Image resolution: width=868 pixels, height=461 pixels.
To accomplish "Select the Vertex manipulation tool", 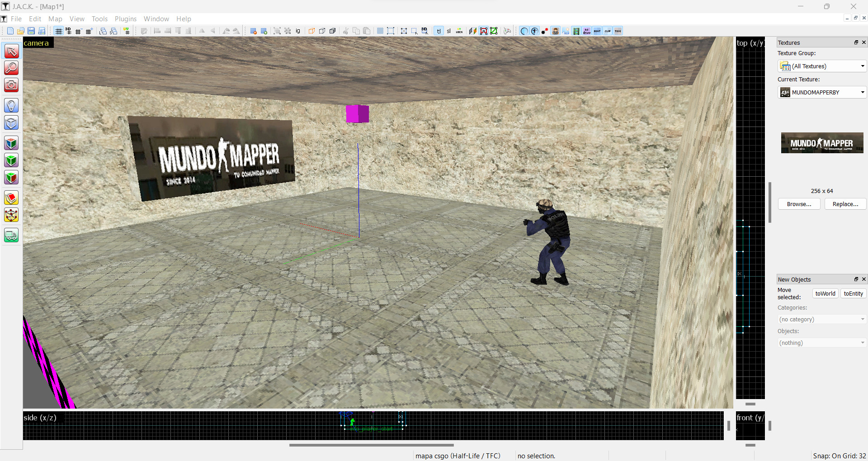I will click(11, 215).
